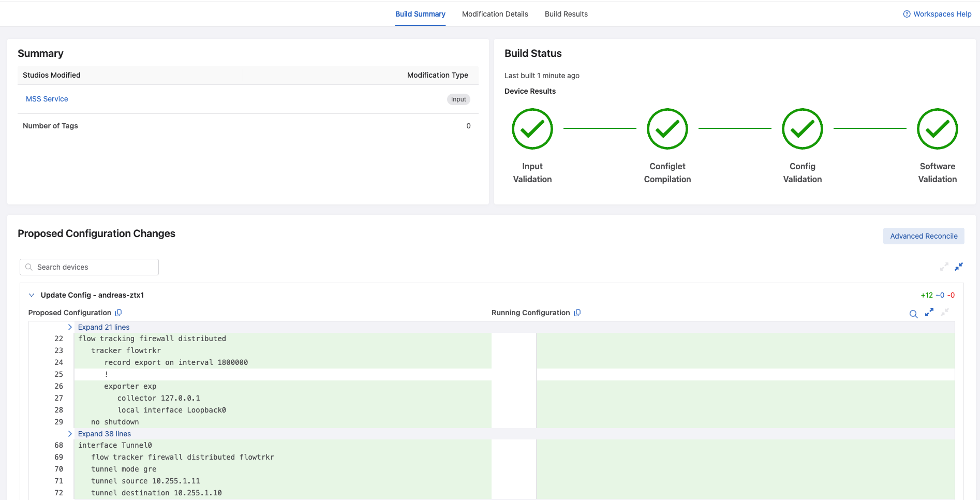The width and height of the screenshot is (980, 500).
Task: Click the Software Validation status icon
Action: coord(937,129)
